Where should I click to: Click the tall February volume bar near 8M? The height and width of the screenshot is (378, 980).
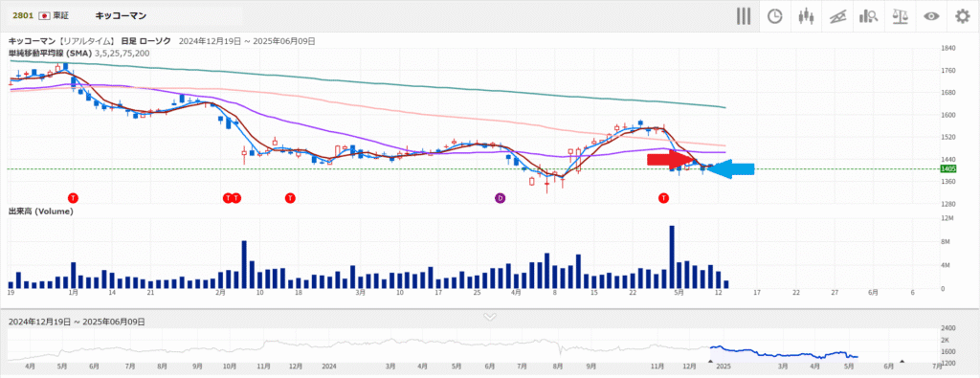[x=244, y=264]
